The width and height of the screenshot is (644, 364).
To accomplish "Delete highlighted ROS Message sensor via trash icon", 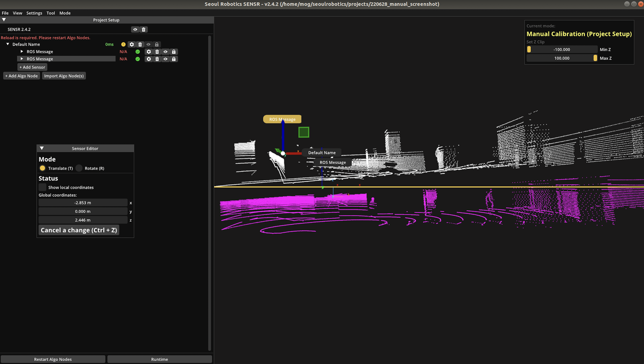I will pos(157,59).
